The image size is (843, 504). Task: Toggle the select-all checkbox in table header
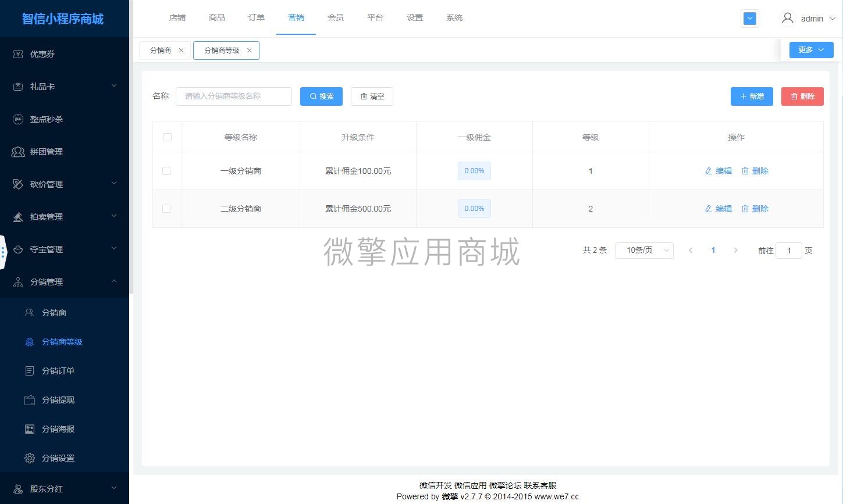[x=168, y=137]
